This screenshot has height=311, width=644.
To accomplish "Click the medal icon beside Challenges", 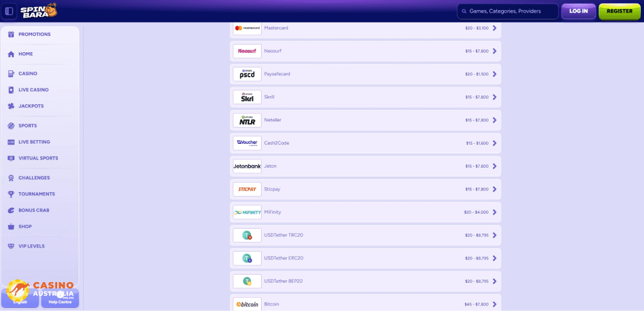I will click(x=11, y=178).
